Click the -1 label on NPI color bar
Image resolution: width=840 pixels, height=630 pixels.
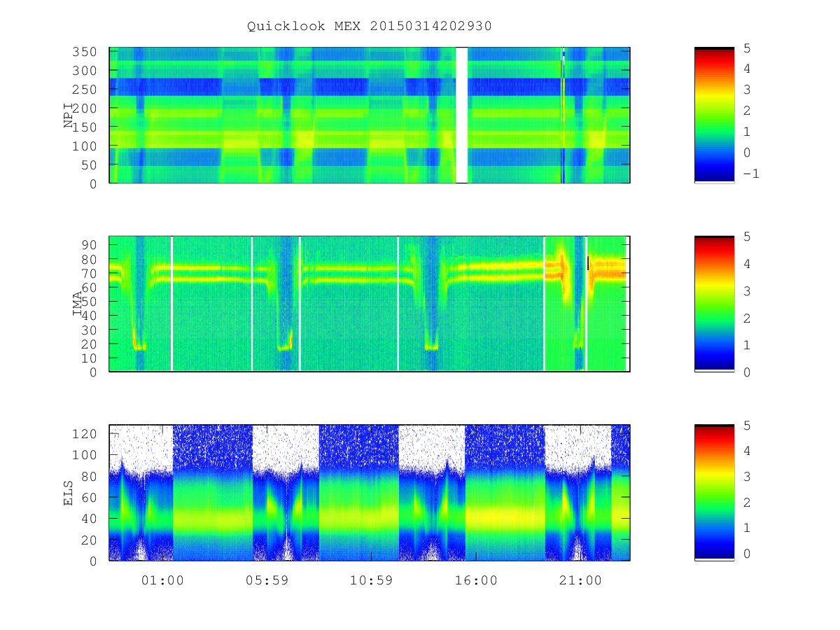point(750,174)
